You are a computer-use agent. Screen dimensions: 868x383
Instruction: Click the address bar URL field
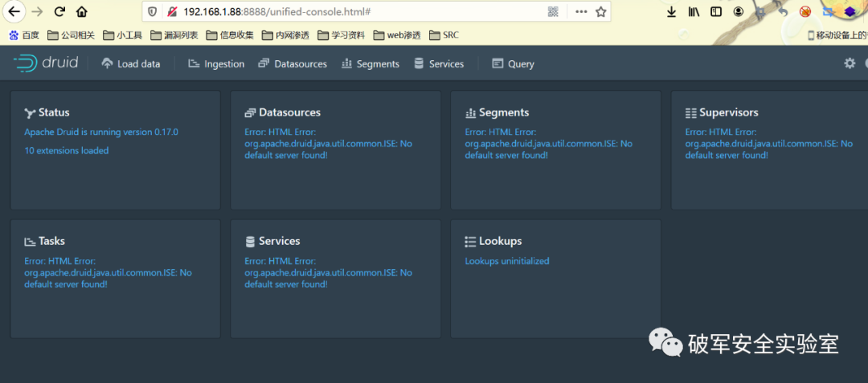354,12
